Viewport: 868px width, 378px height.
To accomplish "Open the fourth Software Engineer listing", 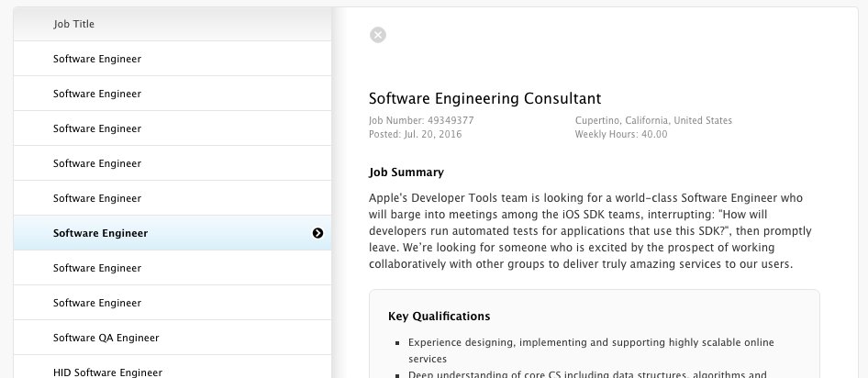I will tap(97, 163).
